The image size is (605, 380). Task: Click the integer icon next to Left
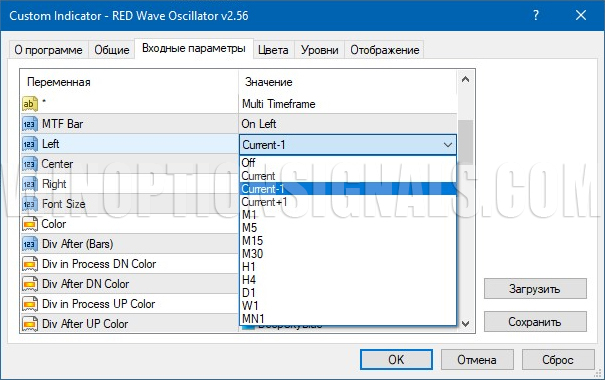pos(30,144)
